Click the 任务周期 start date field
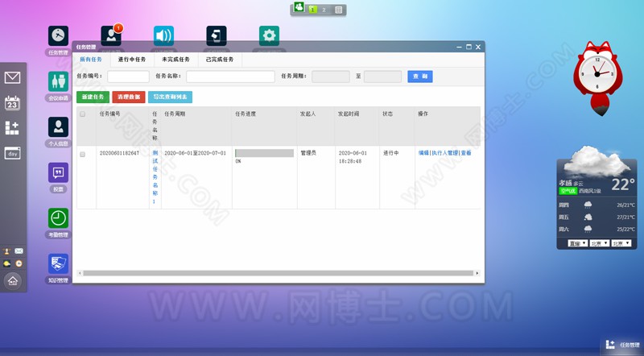This screenshot has width=644, height=356. click(331, 77)
